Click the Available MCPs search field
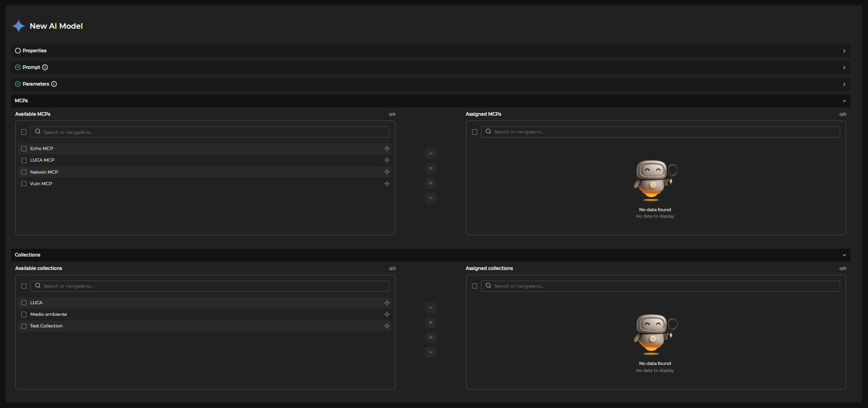This screenshot has width=868, height=408. click(x=210, y=132)
